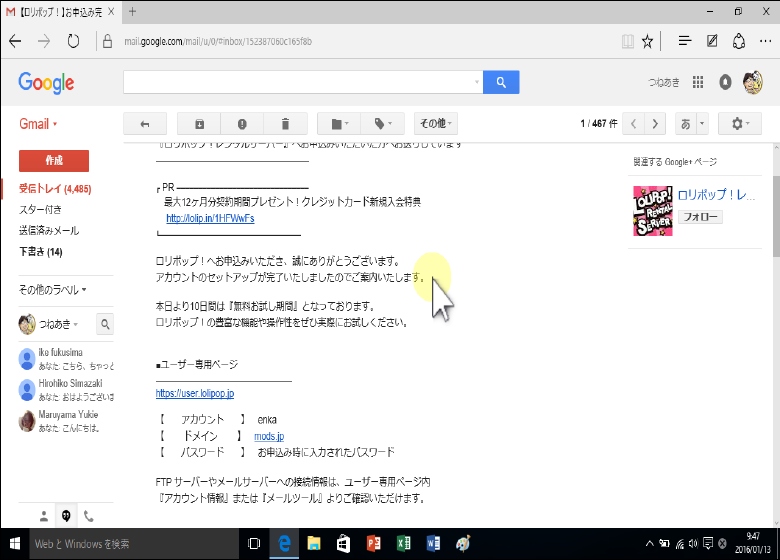This screenshot has width=780, height=560.
Task: Open つねあき chat status dropdown
Action: [58, 324]
